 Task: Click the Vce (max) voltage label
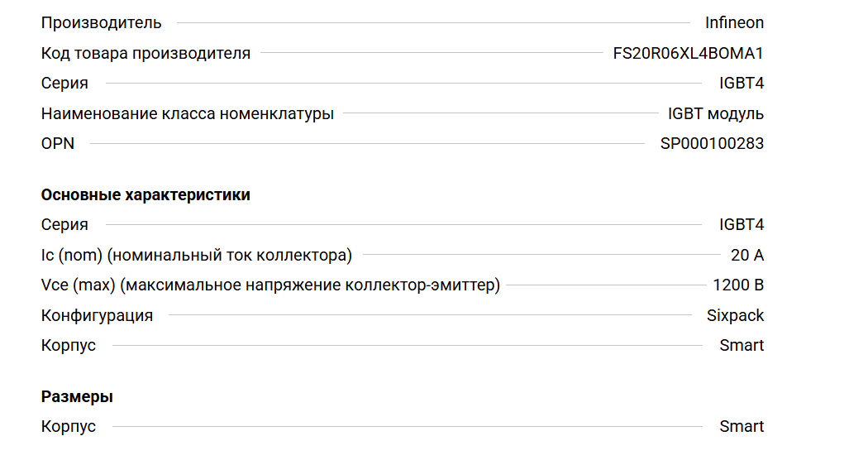click(270, 286)
